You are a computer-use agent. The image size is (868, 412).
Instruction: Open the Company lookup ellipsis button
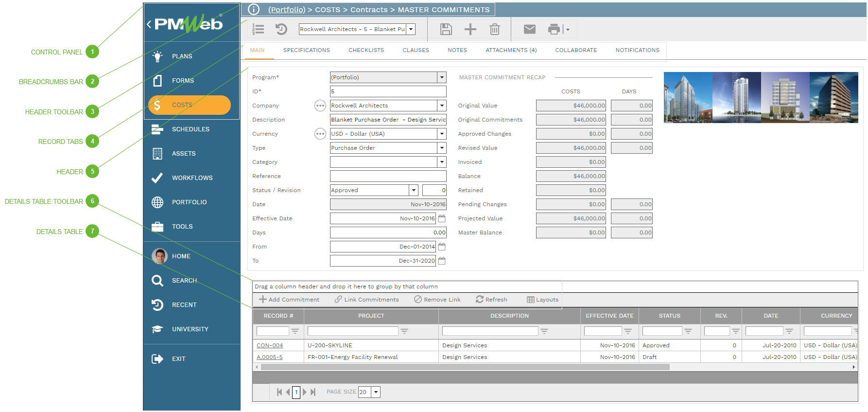320,106
